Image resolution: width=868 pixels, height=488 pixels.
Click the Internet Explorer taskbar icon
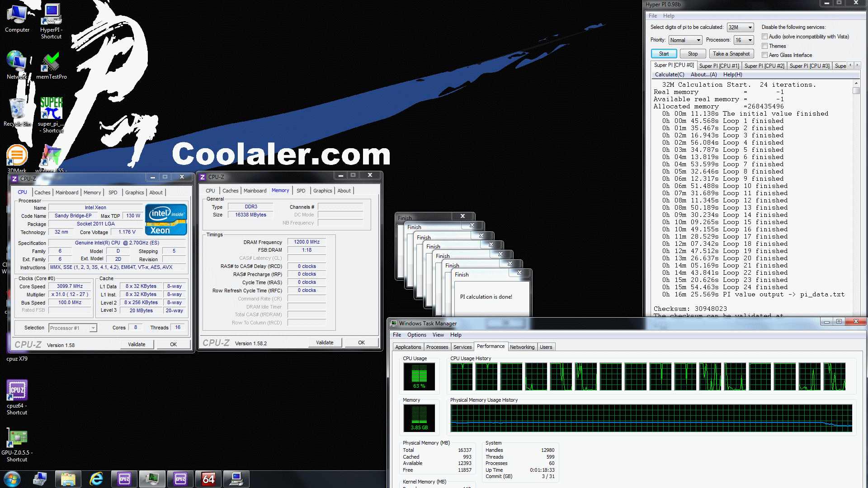pos(96,479)
